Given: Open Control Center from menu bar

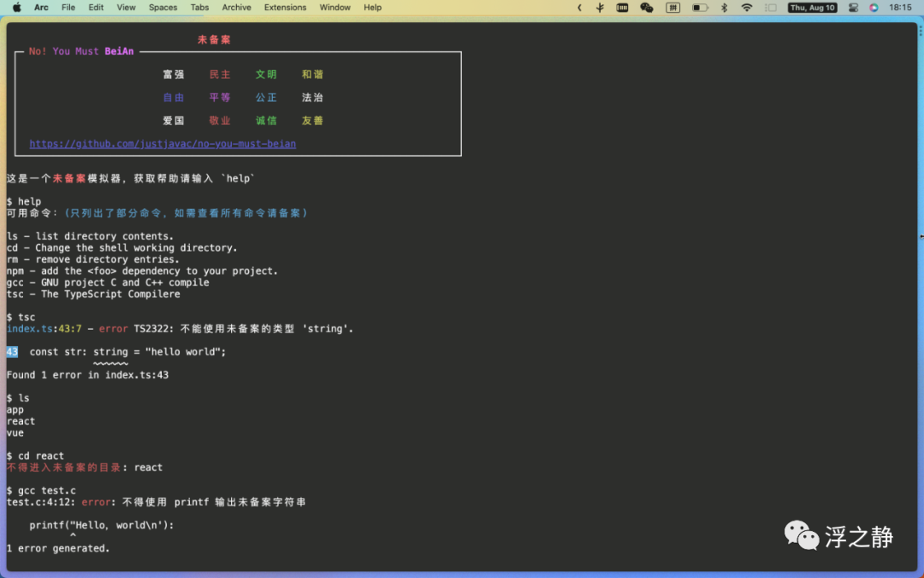Looking at the screenshot, I should pyautogui.click(x=853, y=8).
